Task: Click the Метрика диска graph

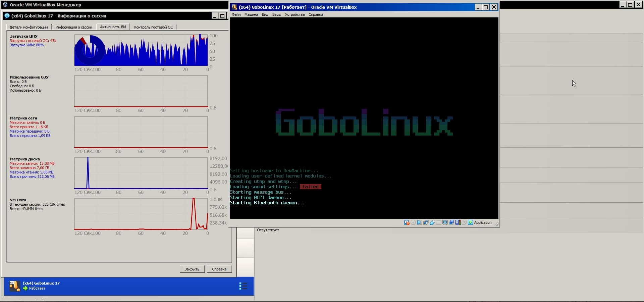Action: (x=141, y=173)
